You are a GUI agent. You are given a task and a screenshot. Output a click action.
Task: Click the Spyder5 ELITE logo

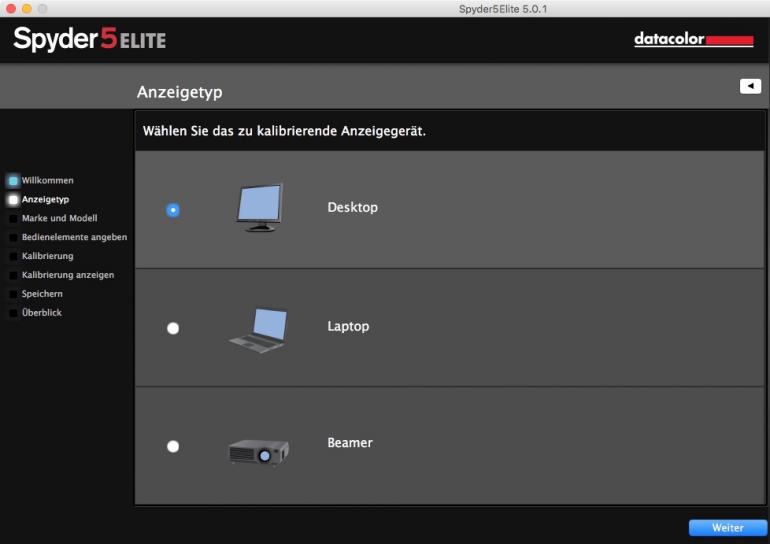point(89,39)
